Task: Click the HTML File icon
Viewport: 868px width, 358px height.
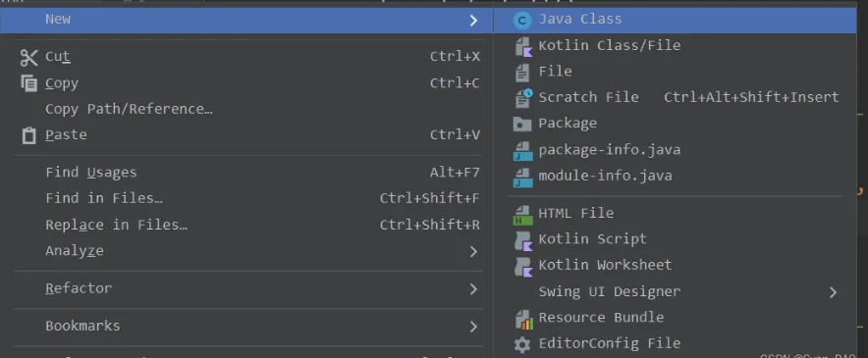Action: pyautogui.click(x=523, y=215)
